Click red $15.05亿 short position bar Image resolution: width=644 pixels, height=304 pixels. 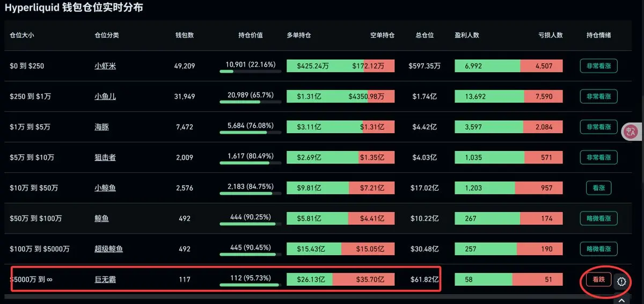tap(368, 249)
